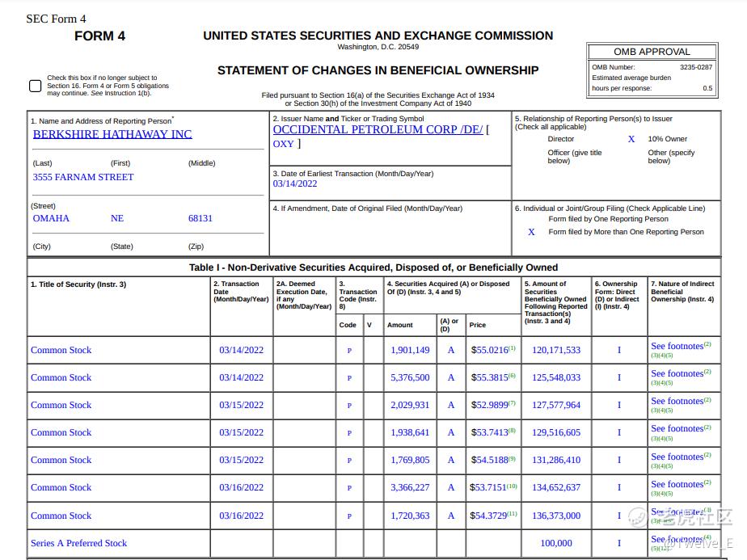Viewport: 747px width, 560px height.
Task: Click the 68131 zip code
Action: click(200, 218)
